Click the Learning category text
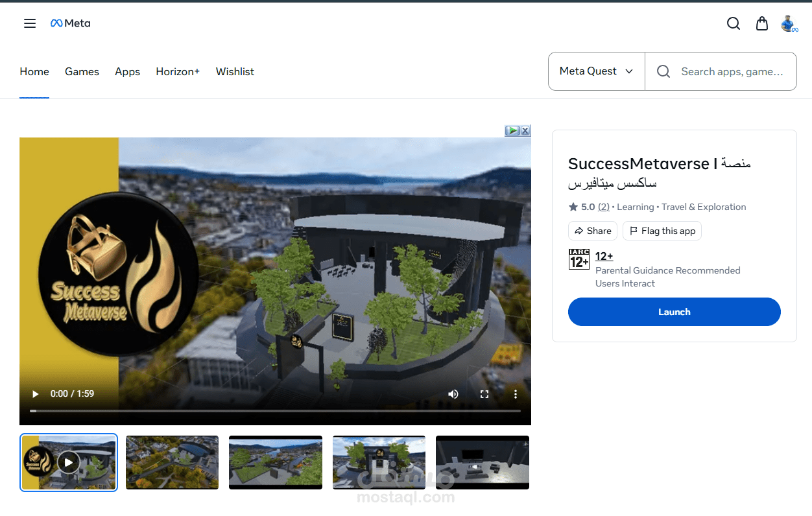This screenshot has width=812, height=516. coord(636,207)
